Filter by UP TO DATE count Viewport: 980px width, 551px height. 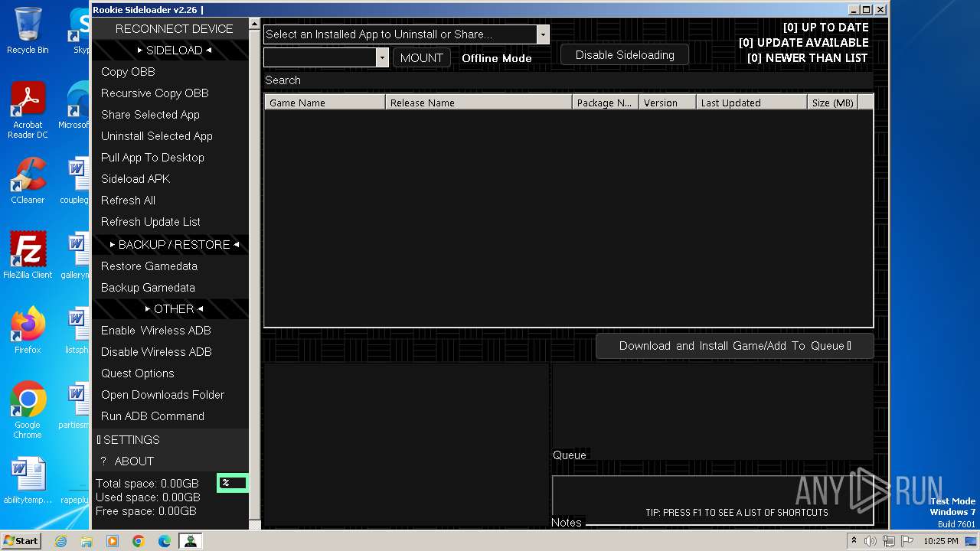click(825, 28)
